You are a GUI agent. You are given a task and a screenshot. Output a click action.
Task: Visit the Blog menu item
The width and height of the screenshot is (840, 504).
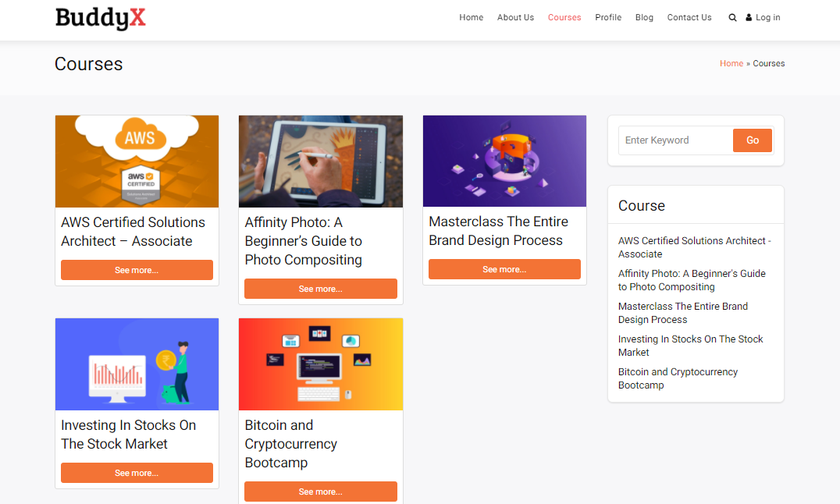(644, 17)
